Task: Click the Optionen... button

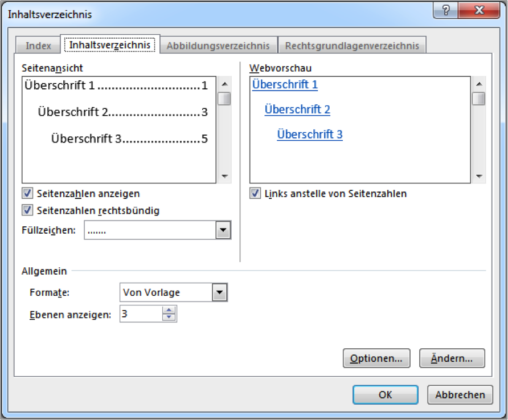Action: point(376,358)
